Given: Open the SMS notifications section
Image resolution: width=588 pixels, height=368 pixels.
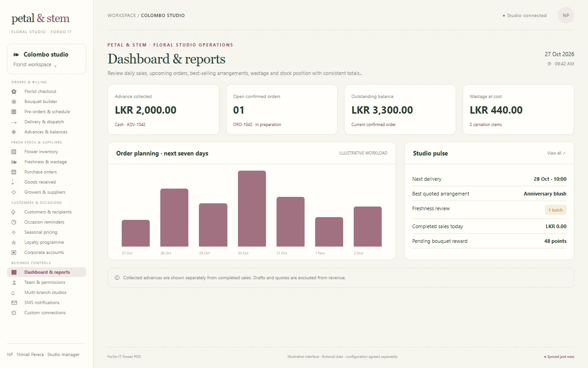Looking at the screenshot, I should pos(46,303).
